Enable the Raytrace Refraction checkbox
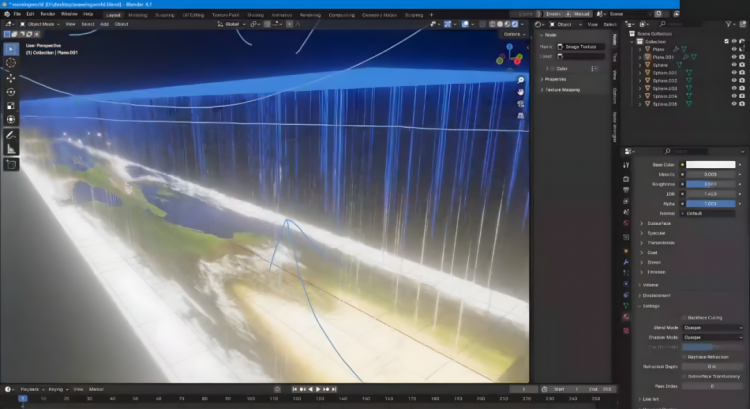 pyautogui.click(x=684, y=357)
